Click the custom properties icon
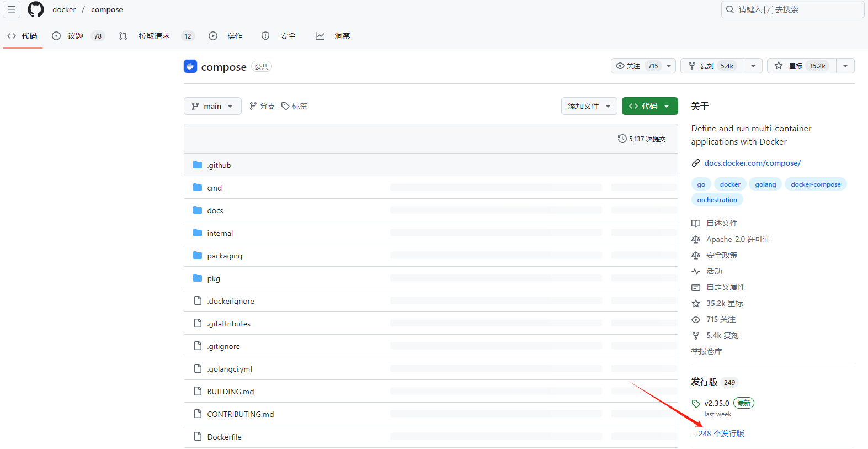Viewport: 868px width, 449px height. [x=696, y=287]
